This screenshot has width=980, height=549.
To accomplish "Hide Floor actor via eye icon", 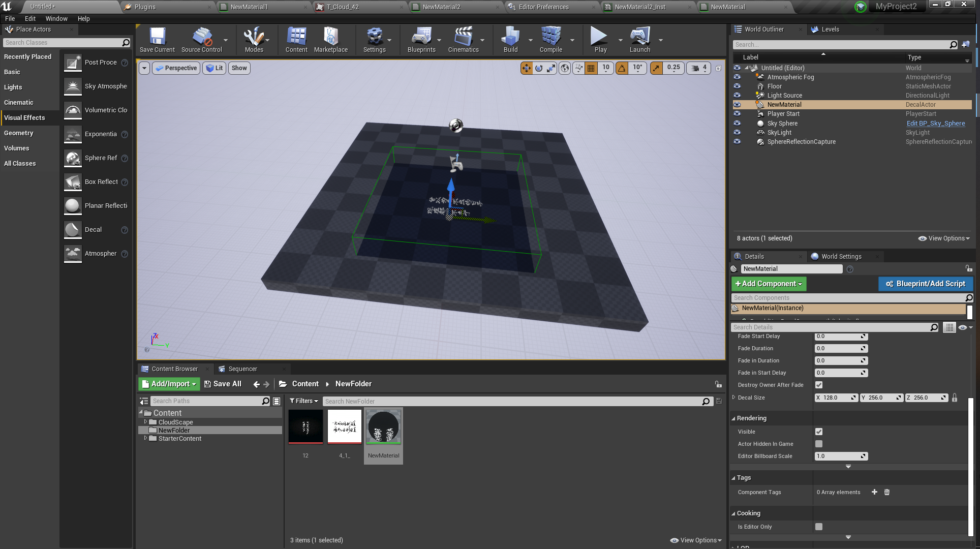I will pyautogui.click(x=737, y=86).
